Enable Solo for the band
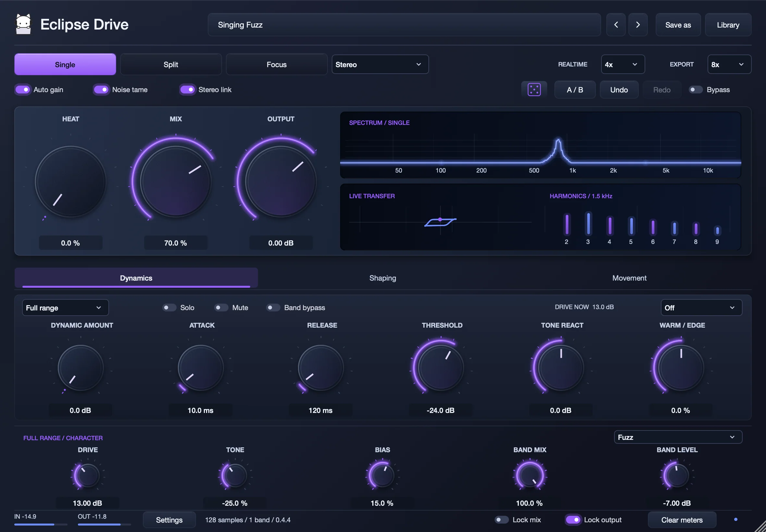Image resolution: width=766 pixels, height=532 pixels. point(169,307)
